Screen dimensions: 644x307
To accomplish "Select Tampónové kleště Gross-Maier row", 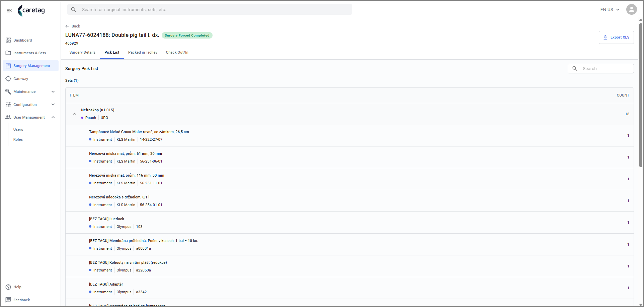I will point(349,135).
